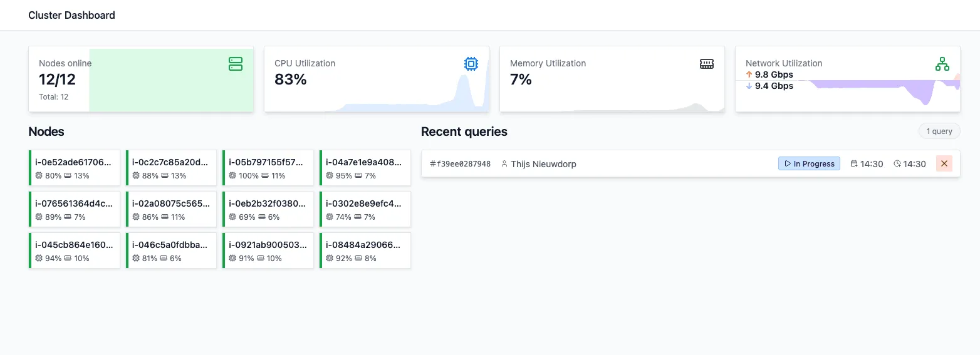Select node i-0921ab900503
The height and width of the screenshot is (355, 980).
(x=268, y=250)
